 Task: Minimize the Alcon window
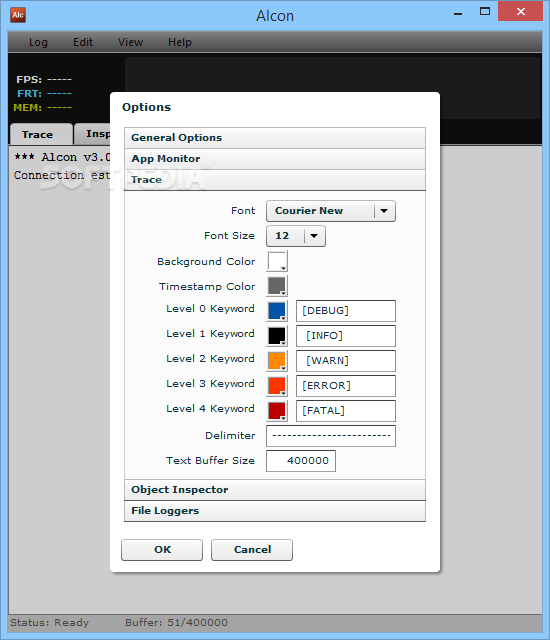[x=458, y=13]
